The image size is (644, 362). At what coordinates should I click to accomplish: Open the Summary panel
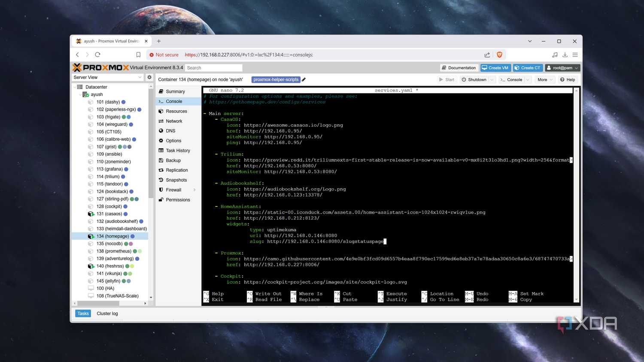[x=175, y=91]
